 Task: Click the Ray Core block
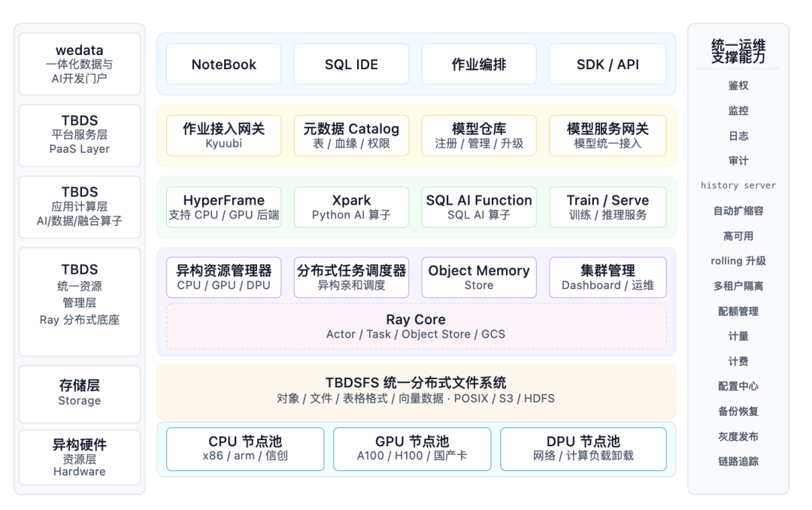pos(416,326)
